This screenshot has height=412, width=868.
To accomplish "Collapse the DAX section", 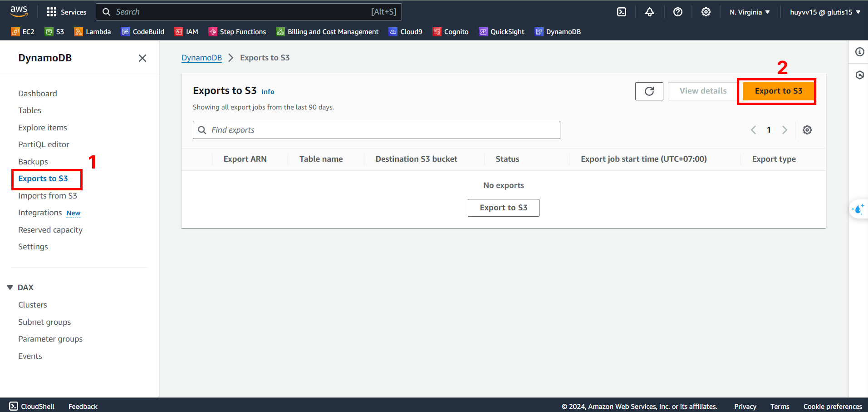I will point(10,288).
